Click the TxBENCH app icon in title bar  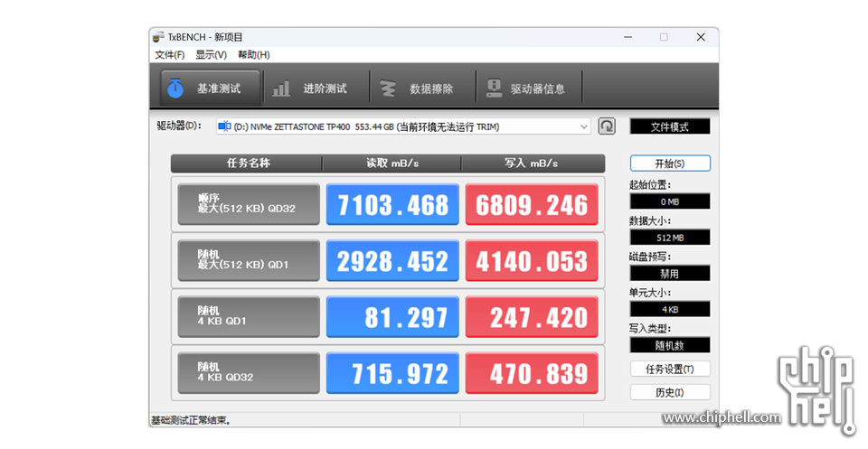pos(158,37)
